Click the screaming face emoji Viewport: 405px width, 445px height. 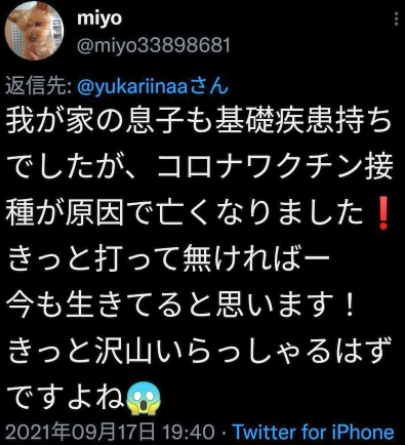pyautogui.click(x=144, y=398)
